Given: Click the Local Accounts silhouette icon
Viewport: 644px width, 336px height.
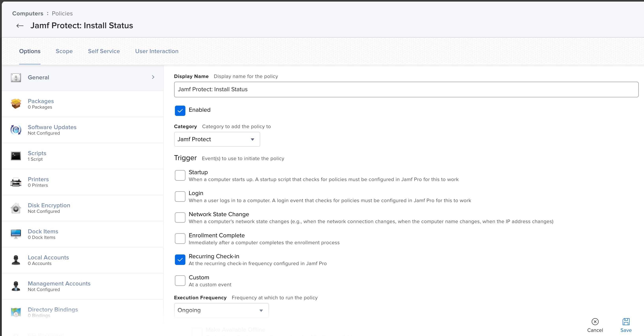Looking at the screenshot, I should (x=16, y=260).
